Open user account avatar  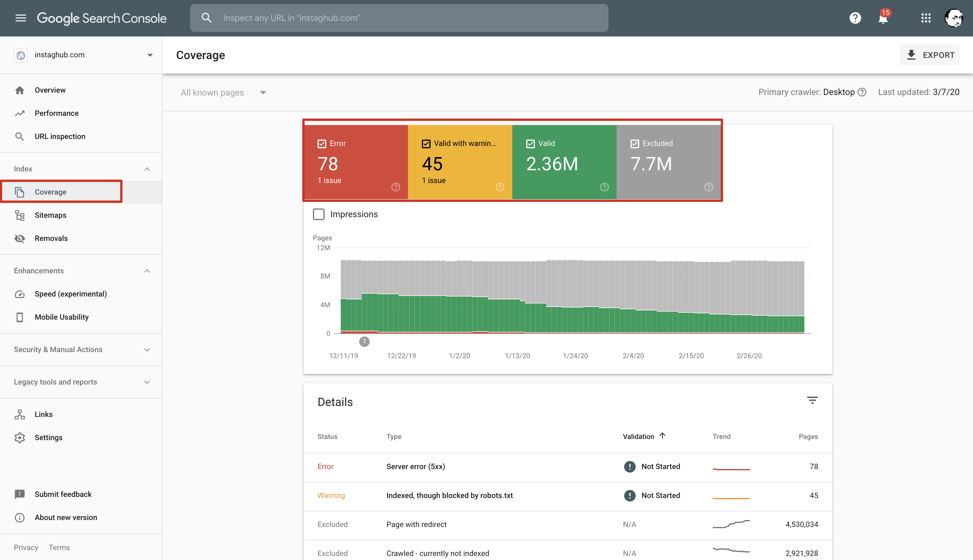pos(954,18)
